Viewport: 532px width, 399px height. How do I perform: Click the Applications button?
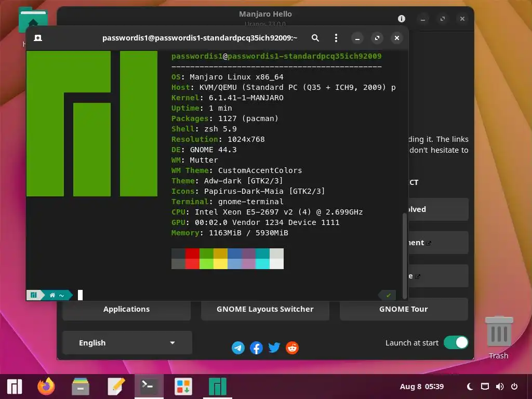click(127, 309)
